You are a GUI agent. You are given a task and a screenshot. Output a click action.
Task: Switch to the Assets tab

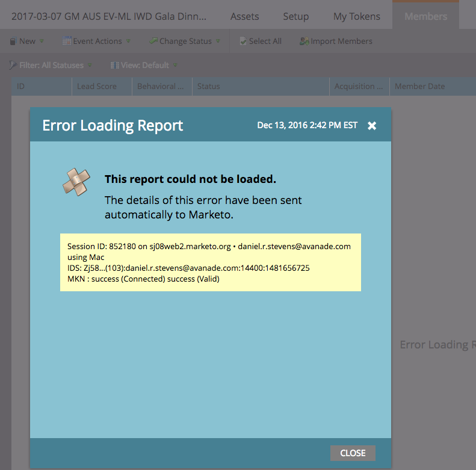click(x=245, y=16)
